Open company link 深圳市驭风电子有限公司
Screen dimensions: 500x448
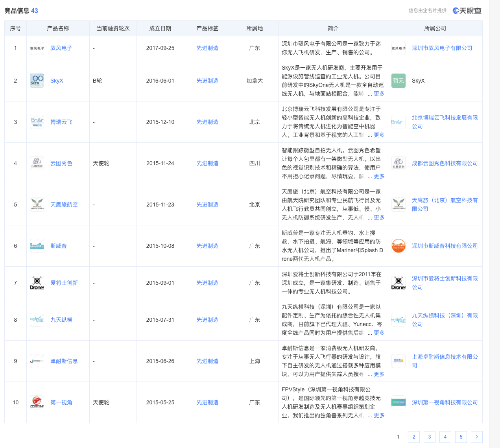point(442,48)
